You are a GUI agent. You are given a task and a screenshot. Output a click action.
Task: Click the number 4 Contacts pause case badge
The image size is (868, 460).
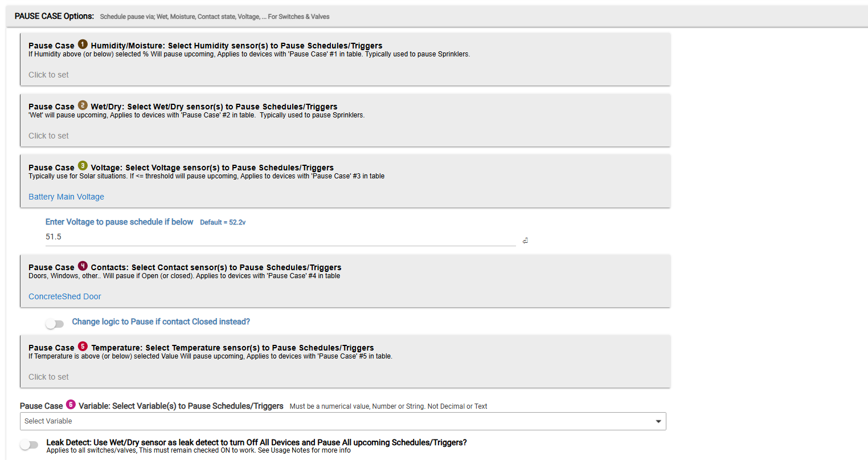83,266
